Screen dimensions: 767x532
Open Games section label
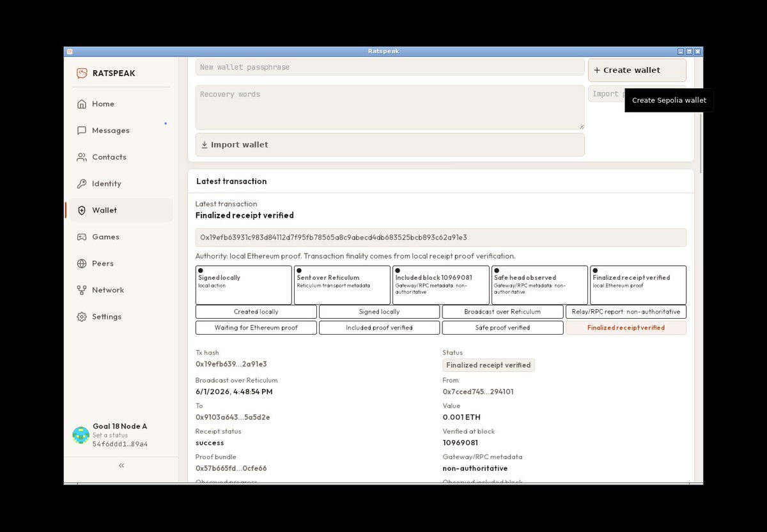105,237
